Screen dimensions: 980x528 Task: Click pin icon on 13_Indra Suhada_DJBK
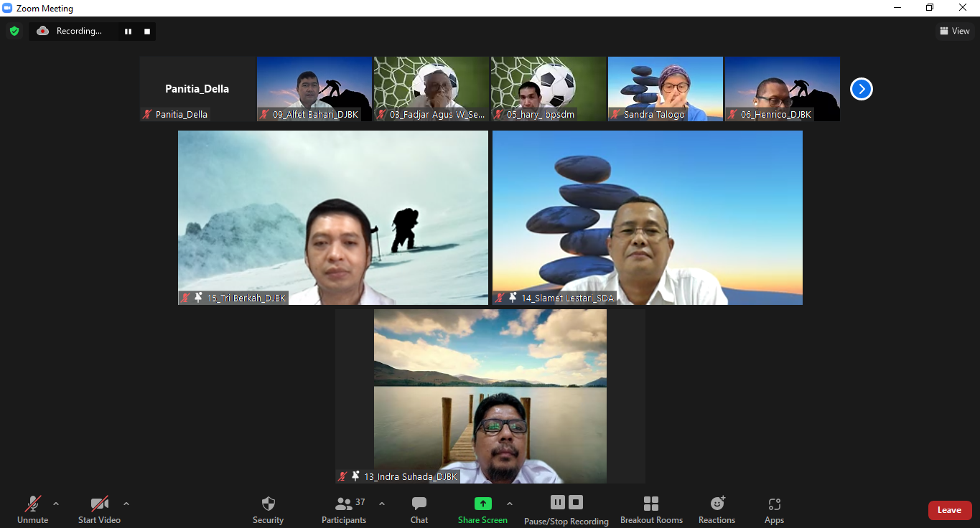355,476
